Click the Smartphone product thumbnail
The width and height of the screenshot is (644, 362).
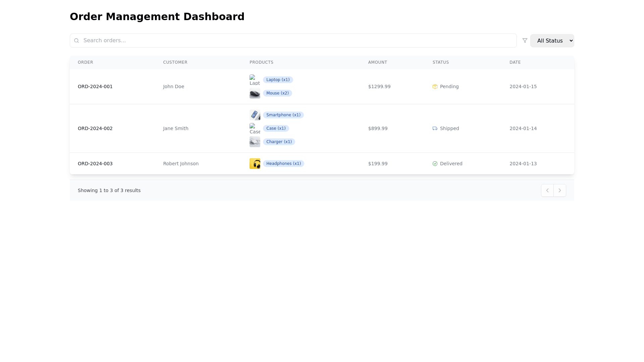(255, 115)
